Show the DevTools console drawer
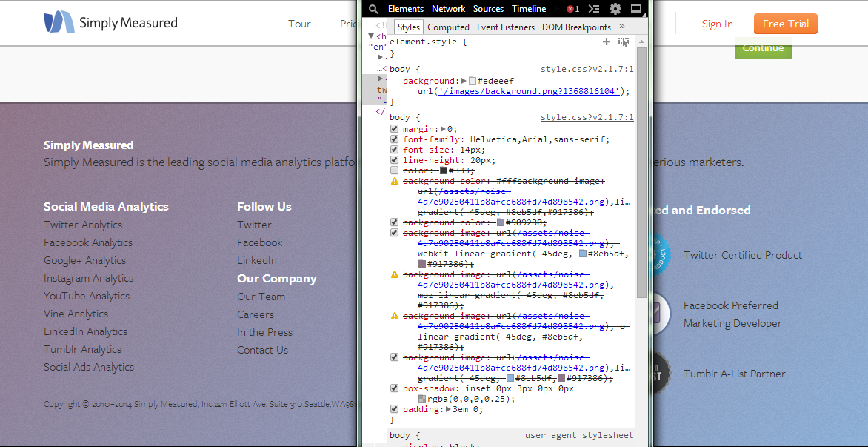The image size is (868, 447). pos(594,9)
